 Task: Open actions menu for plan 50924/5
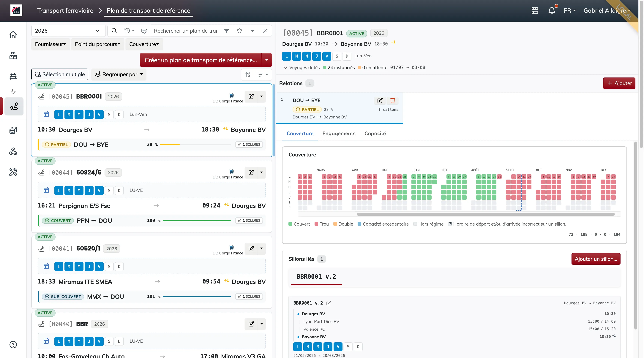coord(261,172)
